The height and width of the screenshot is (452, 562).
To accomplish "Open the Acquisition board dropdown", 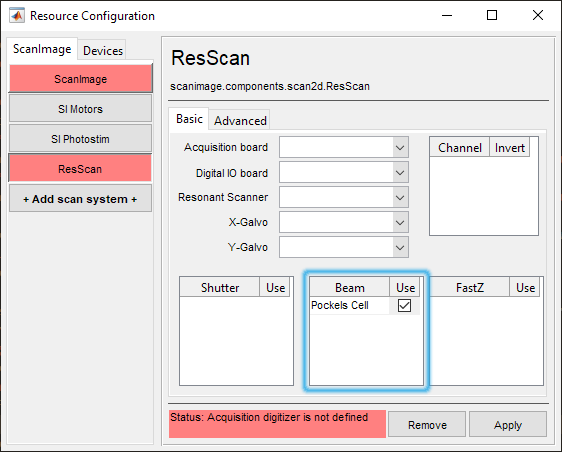I will click(x=344, y=147).
